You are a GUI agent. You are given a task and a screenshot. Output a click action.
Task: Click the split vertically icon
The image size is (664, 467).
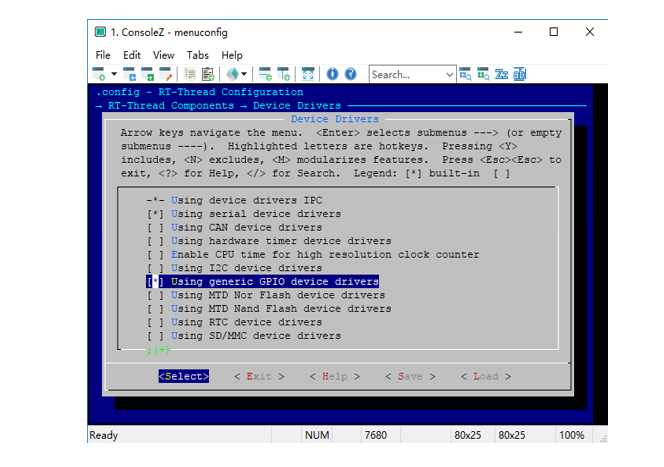(283, 74)
